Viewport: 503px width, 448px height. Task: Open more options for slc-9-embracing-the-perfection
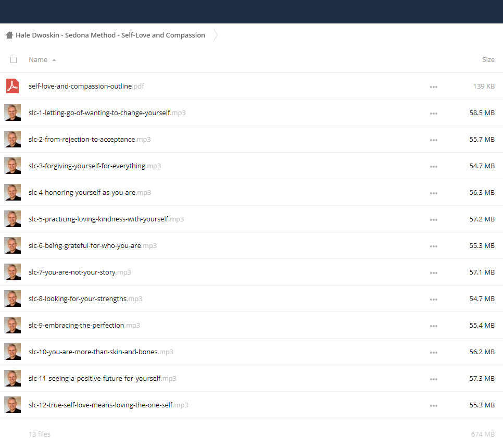tap(434, 327)
